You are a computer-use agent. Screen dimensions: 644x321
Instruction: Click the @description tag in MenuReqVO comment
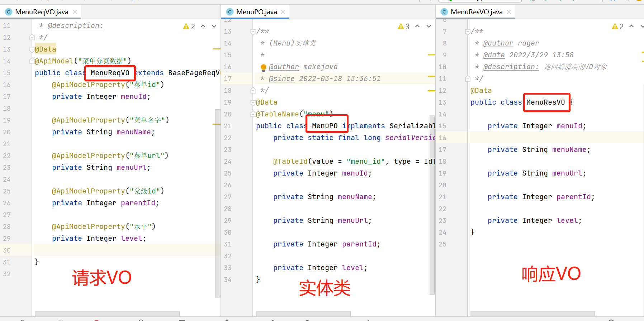[75, 25]
